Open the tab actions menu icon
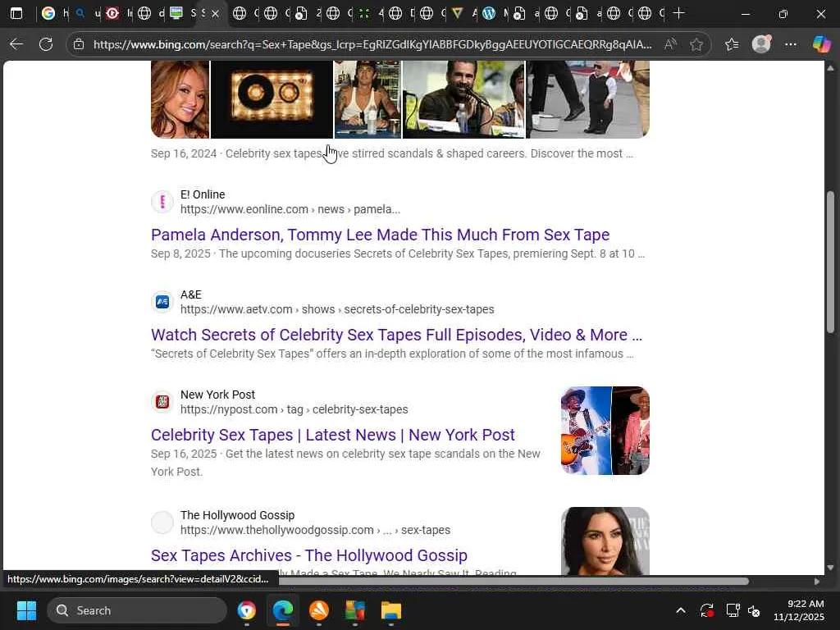The width and height of the screenshot is (840, 630). click(x=16, y=13)
